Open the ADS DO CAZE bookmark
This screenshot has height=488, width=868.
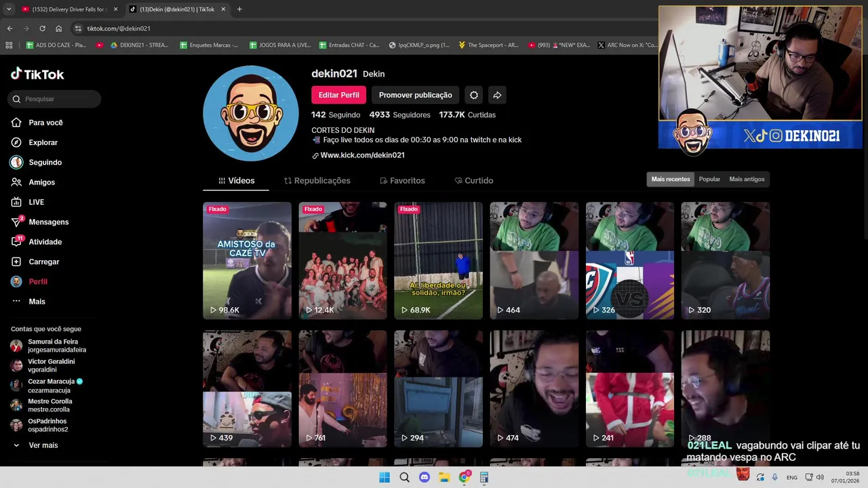click(x=56, y=45)
